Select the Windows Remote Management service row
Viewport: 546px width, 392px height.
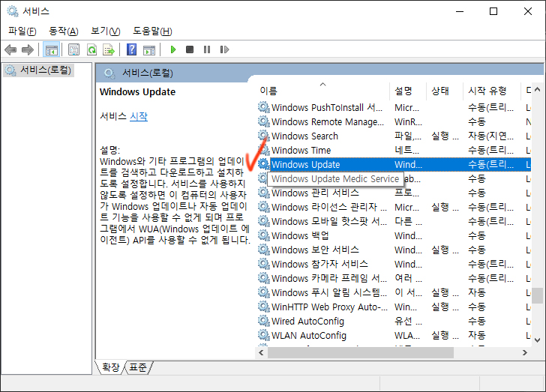394,122
